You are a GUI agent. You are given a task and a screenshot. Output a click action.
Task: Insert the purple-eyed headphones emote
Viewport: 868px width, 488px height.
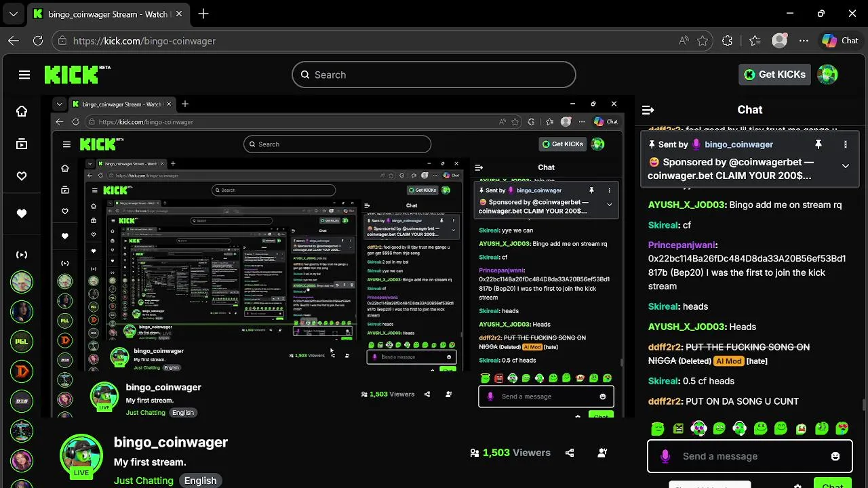pyautogui.click(x=698, y=428)
